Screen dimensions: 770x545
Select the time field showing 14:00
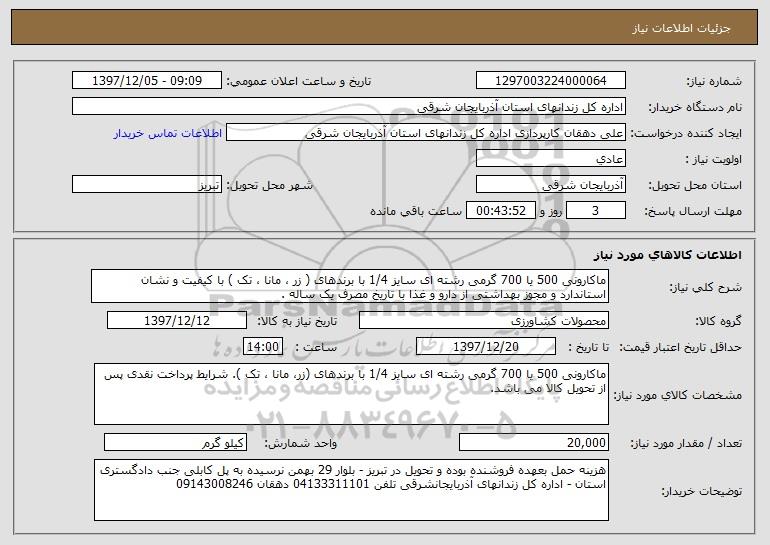263,347
